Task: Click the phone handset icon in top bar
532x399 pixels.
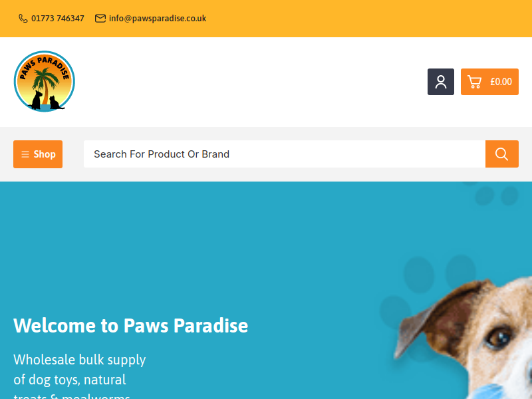Action: (23, 19)
